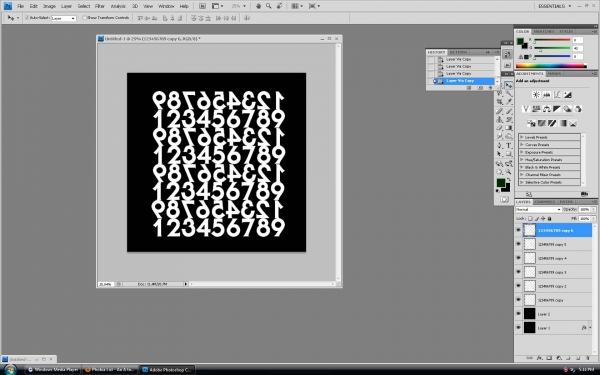Open the Auto-Select Layer dropdown
600x375 pixels.
(64, 18)
